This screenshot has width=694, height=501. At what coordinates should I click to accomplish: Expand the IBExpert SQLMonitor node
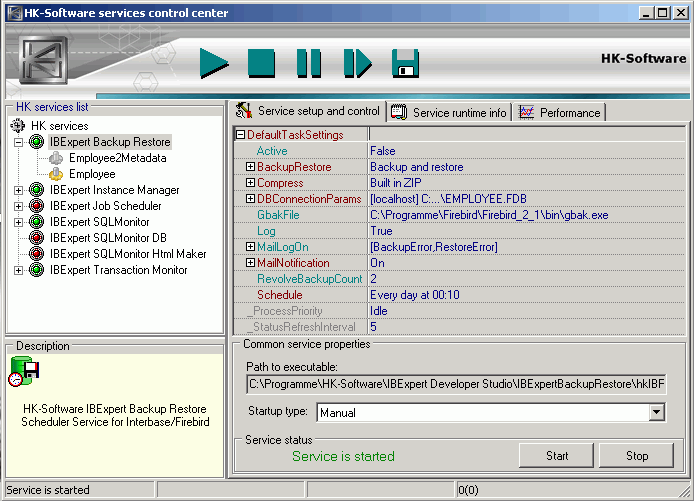point(19,222)
